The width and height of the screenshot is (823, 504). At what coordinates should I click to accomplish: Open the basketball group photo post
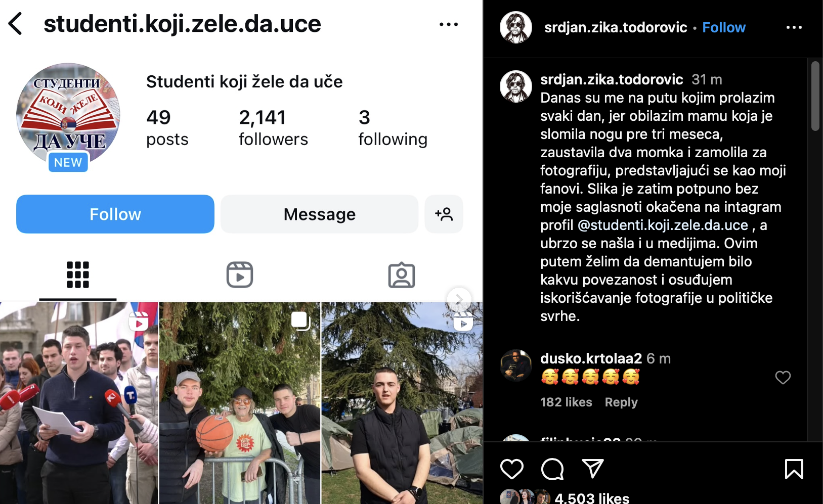pyautogui.click(x=240, y=403)
